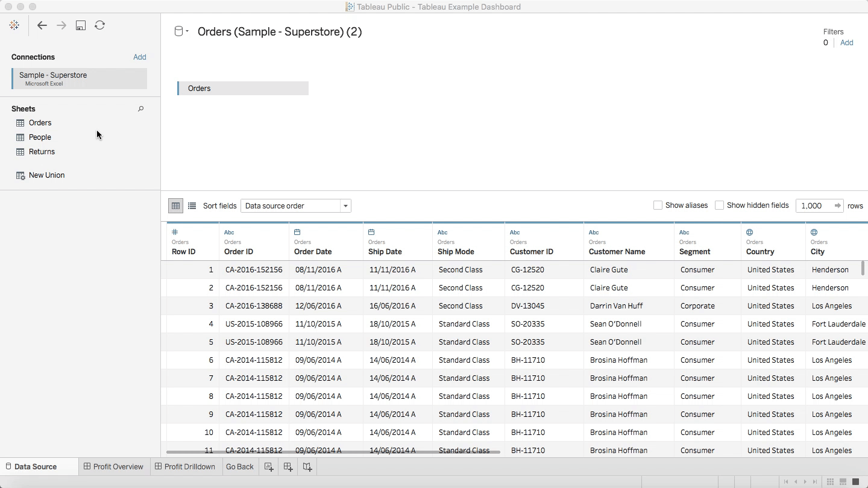
Task: Change Order Date calendar type icon
Action: point(297,232)
